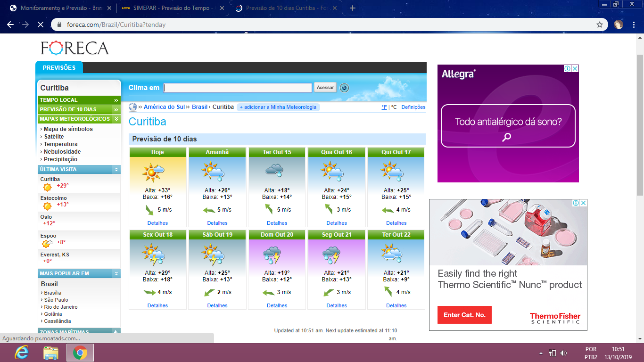Click the sun icon under Curitiba in Última Visita

(47, 187)
